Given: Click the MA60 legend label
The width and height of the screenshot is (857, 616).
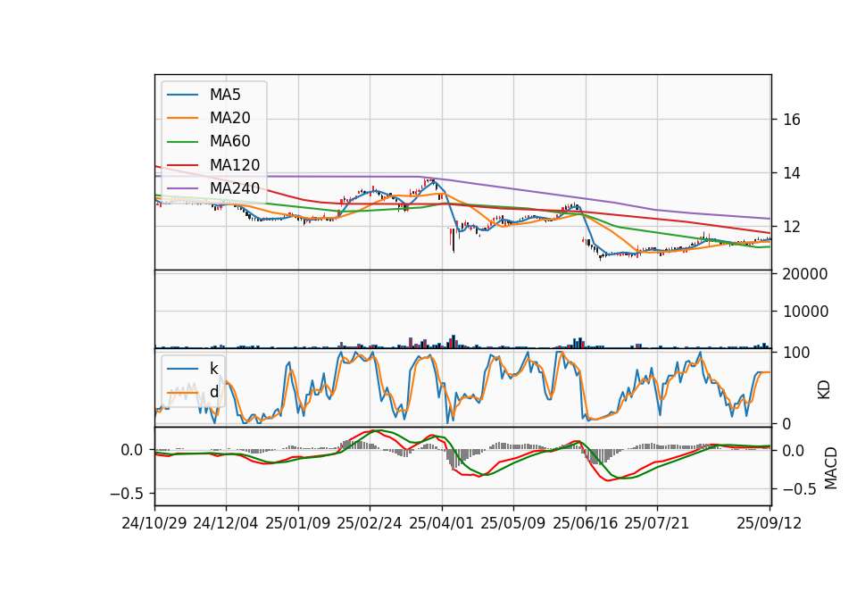Looking at the screenshot, I should [x=229, y=141].
